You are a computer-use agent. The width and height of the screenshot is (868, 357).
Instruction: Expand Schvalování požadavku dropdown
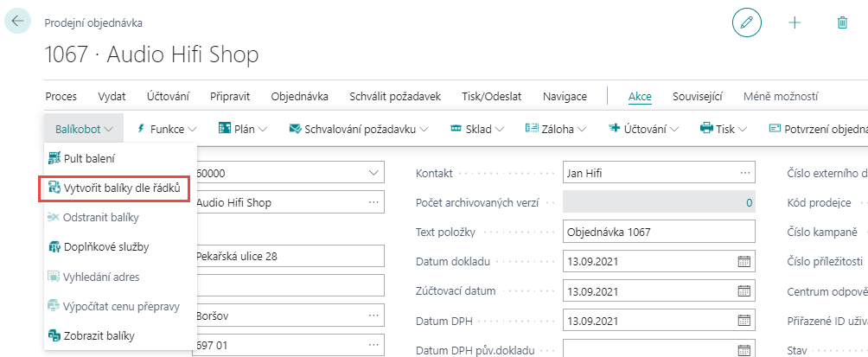(x=424, y=130)
